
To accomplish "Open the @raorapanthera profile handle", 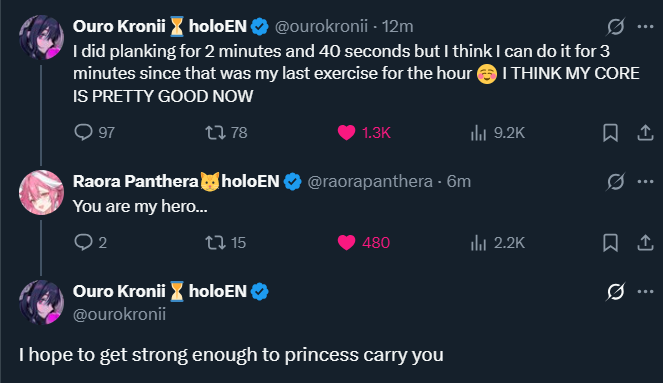I will pos(370,181).
